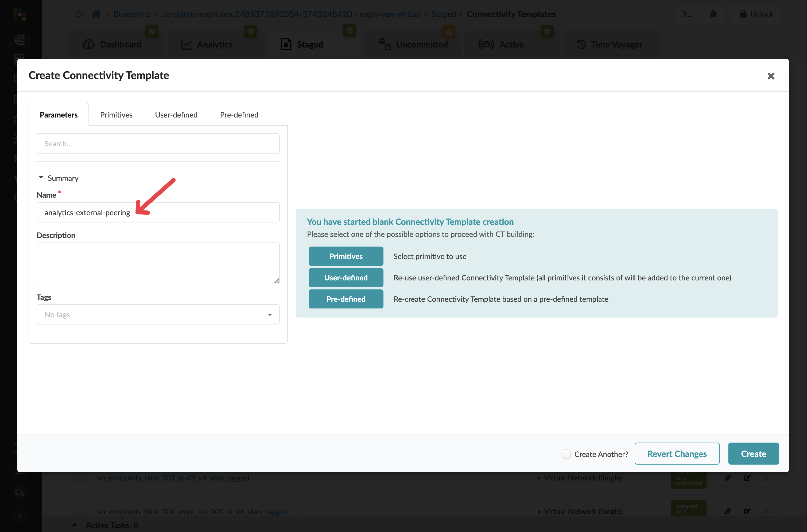
Task: Click the Unlock padlock button
Action: pos(756,14)
